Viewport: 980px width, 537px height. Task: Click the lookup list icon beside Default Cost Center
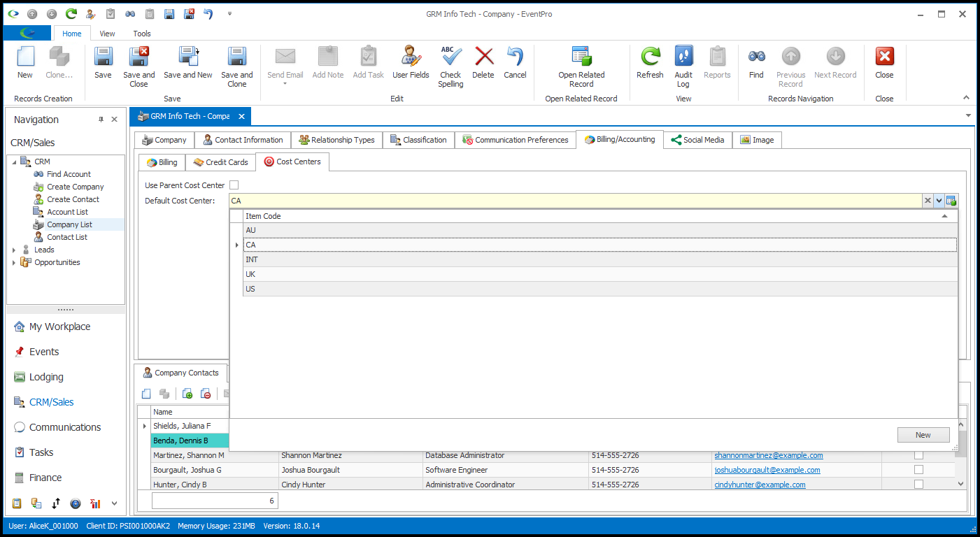point(951,201)
